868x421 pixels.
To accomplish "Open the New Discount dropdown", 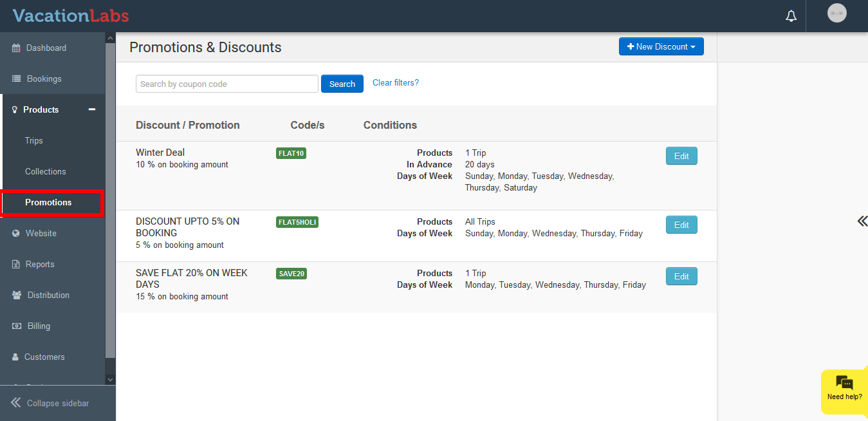I will coord(661,47).
